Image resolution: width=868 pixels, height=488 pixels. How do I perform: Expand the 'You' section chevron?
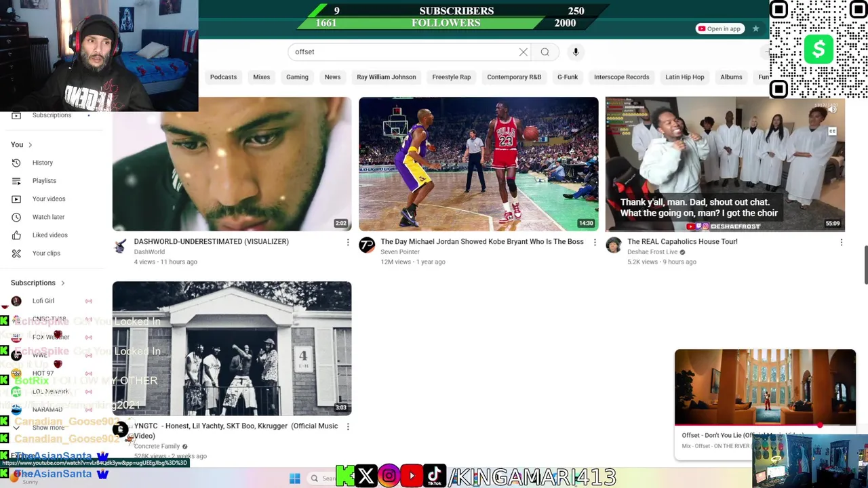(30, 145)
